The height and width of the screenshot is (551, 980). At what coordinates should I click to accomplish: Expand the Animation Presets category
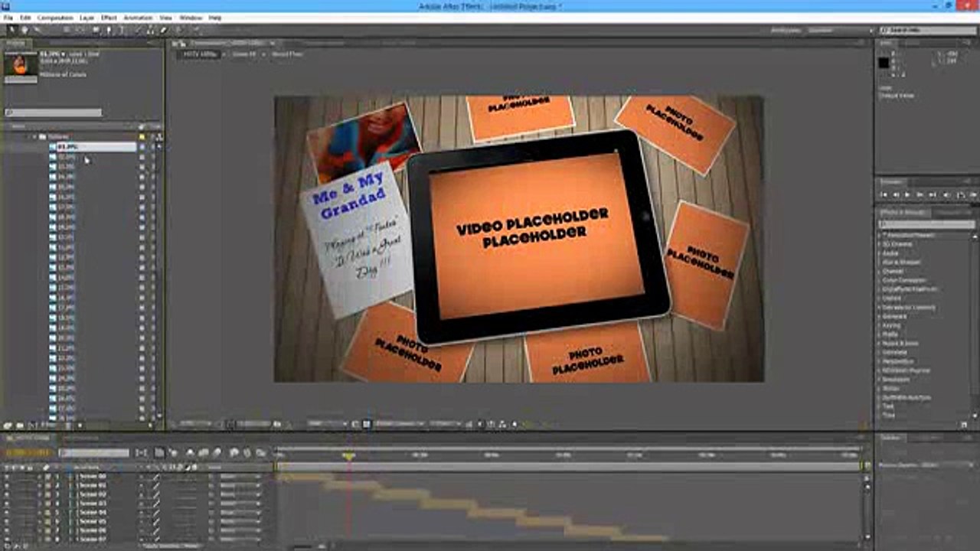(879, 235)
